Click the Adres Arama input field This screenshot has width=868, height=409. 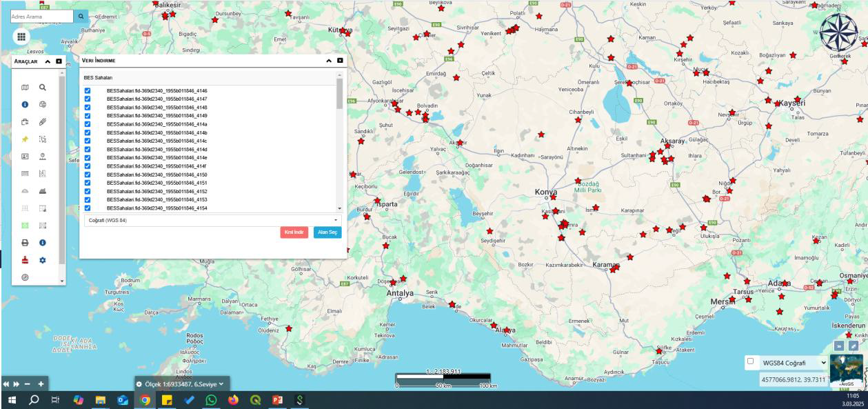click(41, 16)
